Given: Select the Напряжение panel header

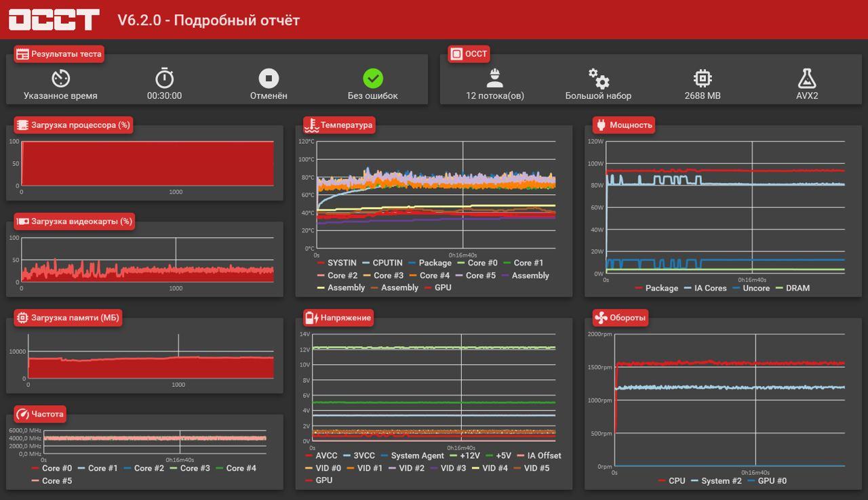Looking at the screenshot, I should coord(338,317).
